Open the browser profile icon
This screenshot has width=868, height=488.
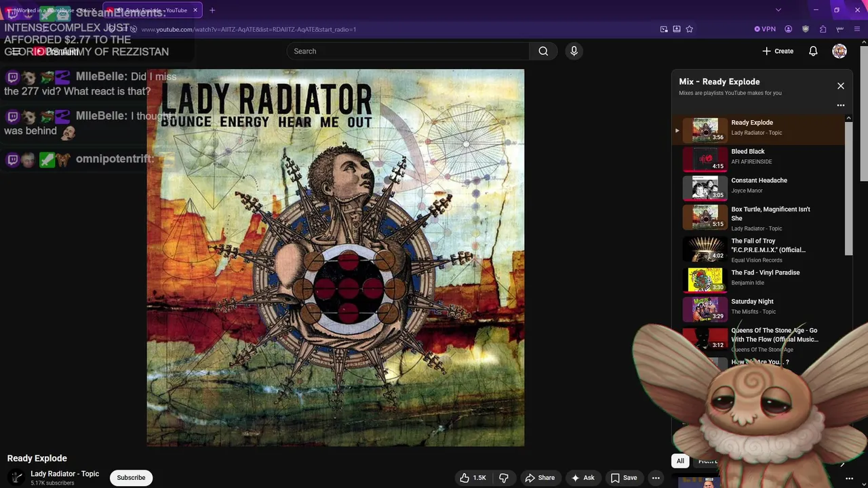coord(788,29)
